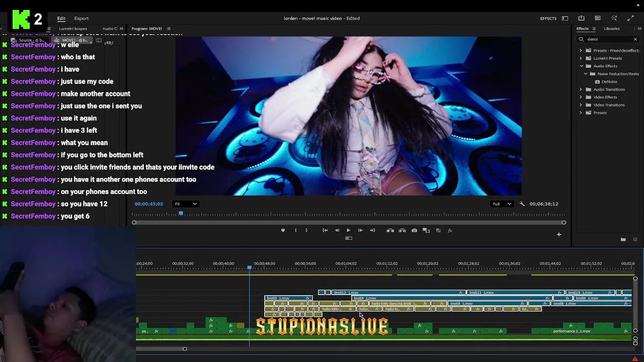Click the current timecode 00;00;45;05
Viewport: 644px width, 362px height.
(x=148, y=204)
